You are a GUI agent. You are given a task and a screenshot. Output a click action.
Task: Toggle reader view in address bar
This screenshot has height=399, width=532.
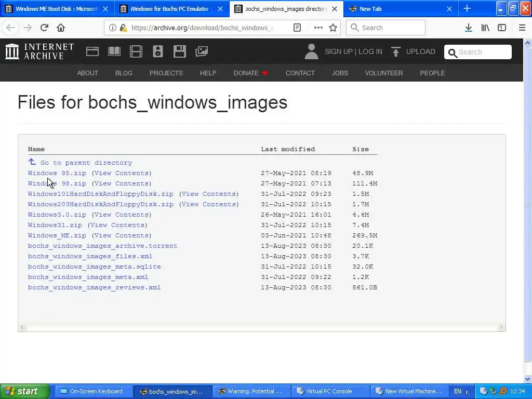(x=297, y=28)
